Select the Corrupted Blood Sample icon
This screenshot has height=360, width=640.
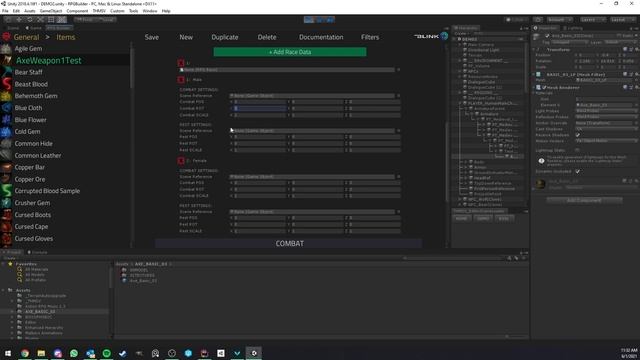pyautogui.click(x=6, y=191)
